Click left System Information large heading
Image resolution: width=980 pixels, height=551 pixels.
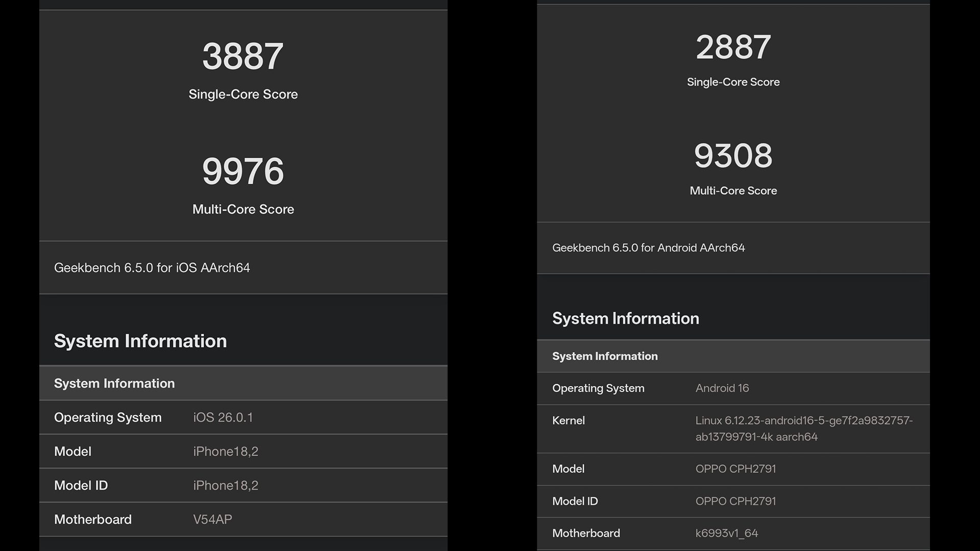[140, 341]
